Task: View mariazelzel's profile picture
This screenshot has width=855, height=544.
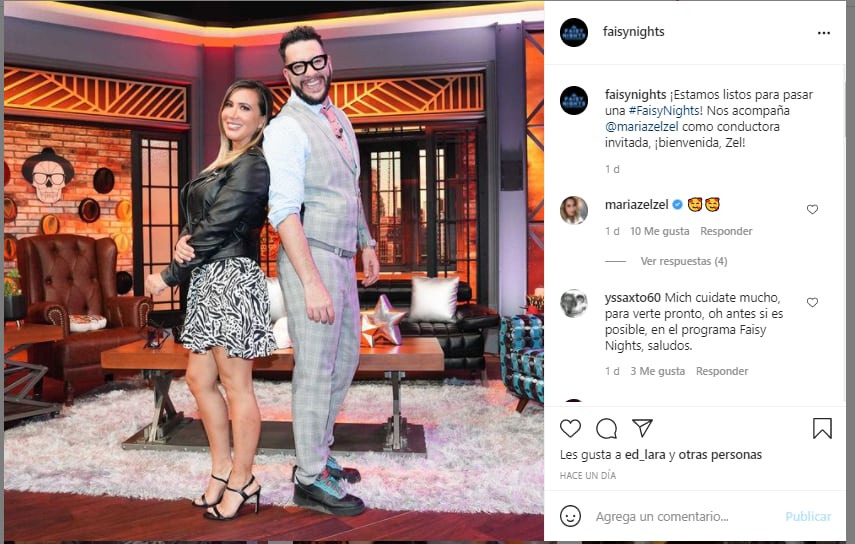Action: [574, 210]
